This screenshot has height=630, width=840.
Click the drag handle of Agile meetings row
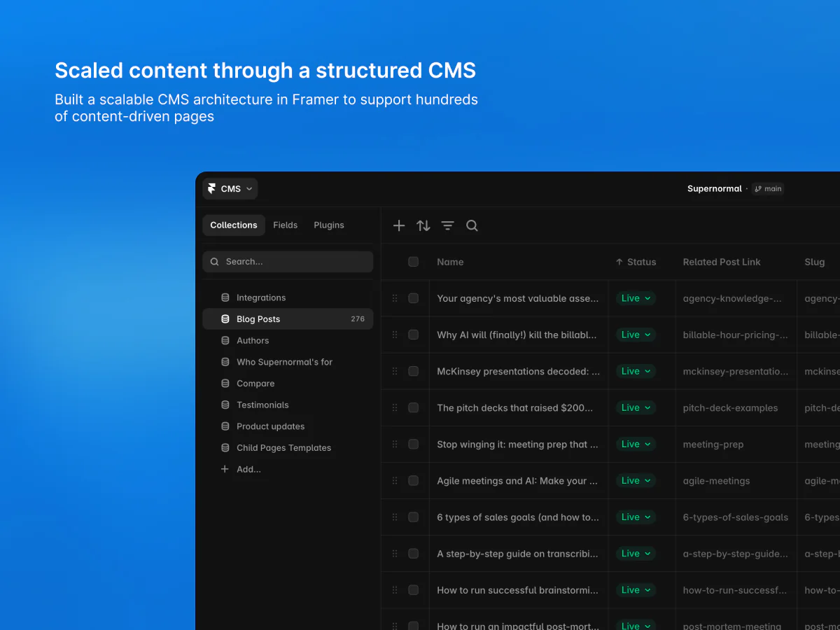(x=395, y=480)
